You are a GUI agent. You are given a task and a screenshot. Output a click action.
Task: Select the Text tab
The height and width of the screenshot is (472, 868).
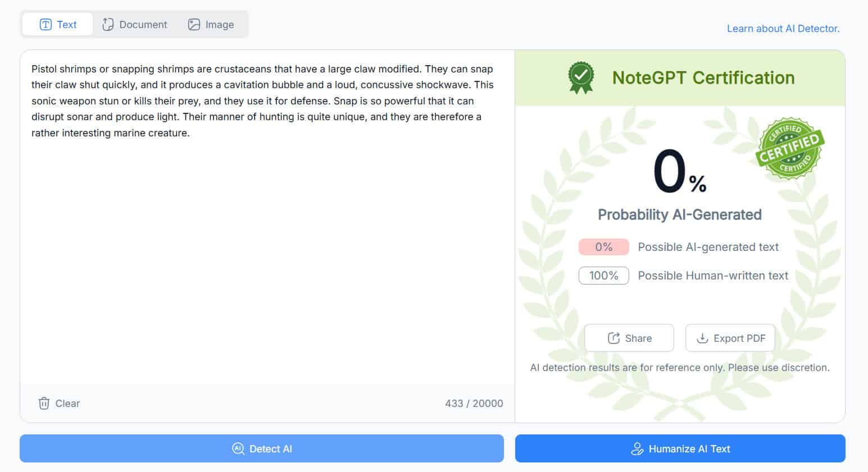click(58, 25)
